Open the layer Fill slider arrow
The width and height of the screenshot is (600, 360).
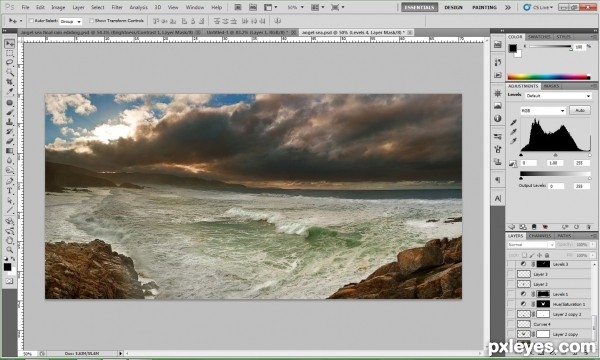pyautogui.click(x=593, y=255)
